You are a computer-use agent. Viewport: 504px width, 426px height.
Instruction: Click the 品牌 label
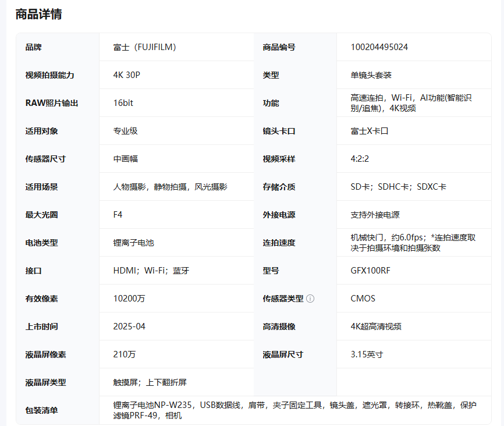click(33, 47)
